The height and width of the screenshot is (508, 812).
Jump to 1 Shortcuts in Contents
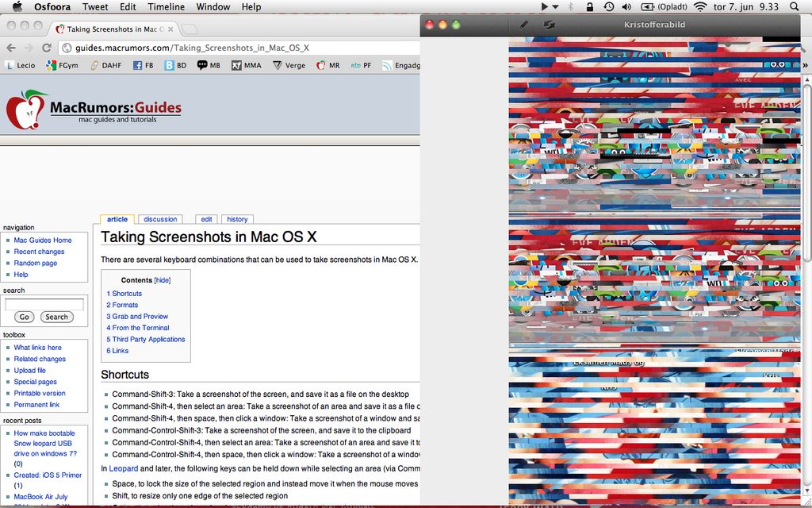tap(124, 294)
